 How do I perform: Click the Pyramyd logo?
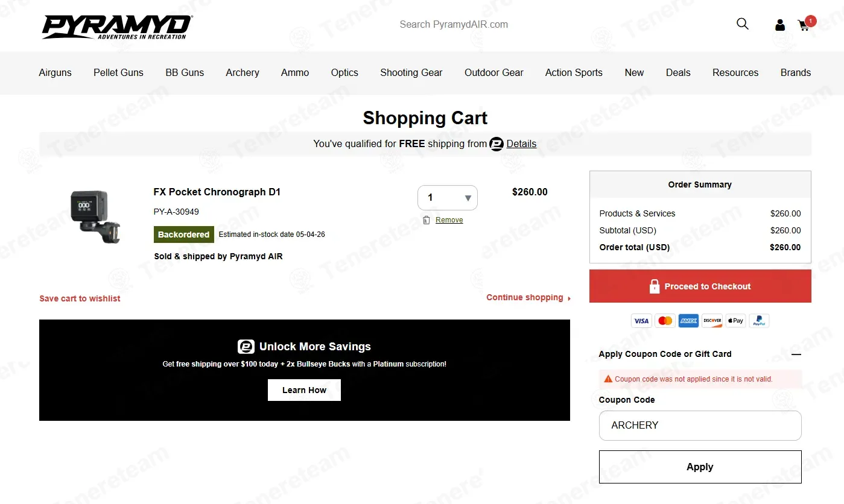tap(117, 27)
